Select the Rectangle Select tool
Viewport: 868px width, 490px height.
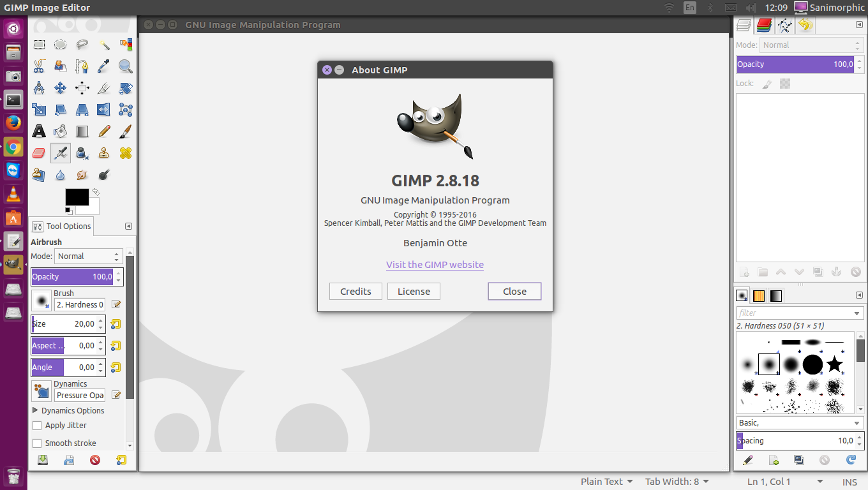coord(39,45)
